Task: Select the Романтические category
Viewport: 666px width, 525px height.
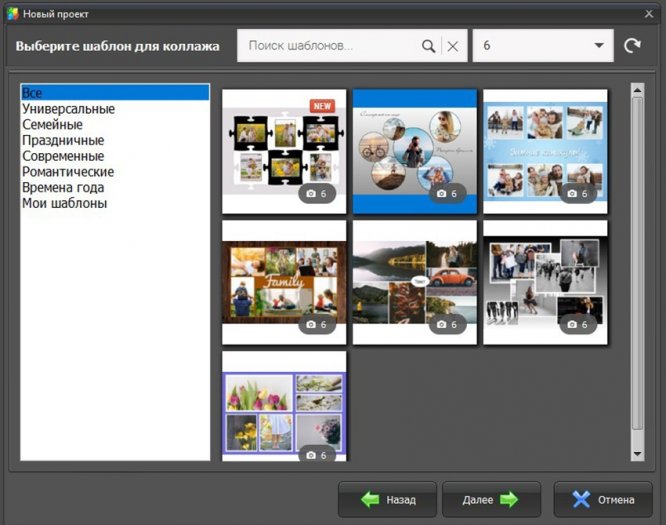Action: (67, 172)
